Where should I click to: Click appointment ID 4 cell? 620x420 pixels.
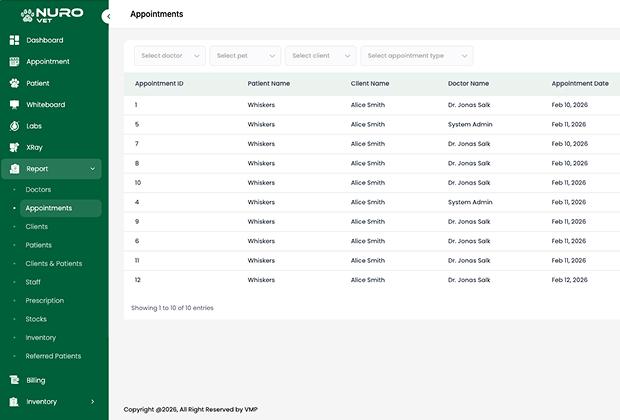137,202
